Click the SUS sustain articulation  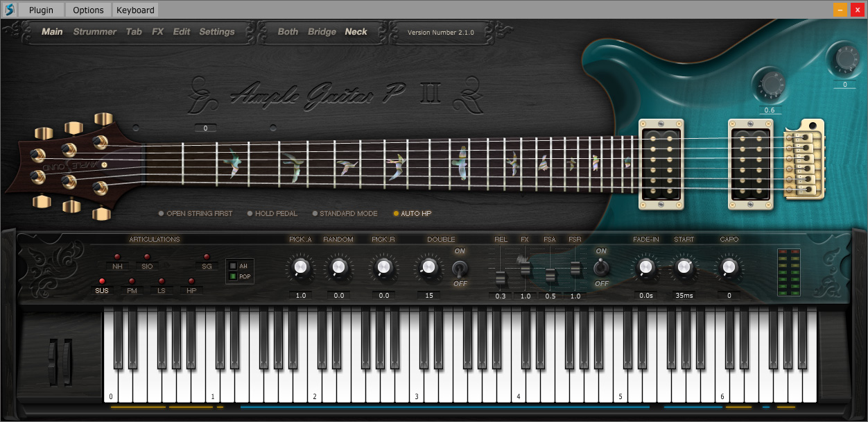point(102,288)
